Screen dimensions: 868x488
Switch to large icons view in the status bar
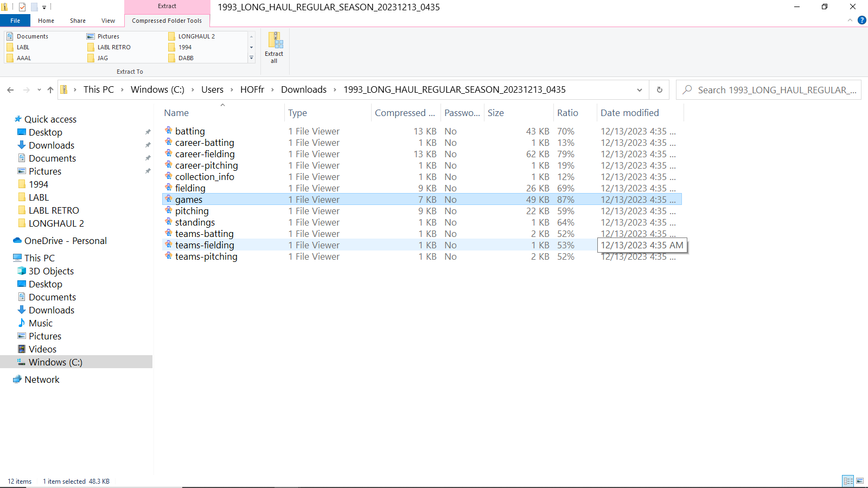pos(860,481)
